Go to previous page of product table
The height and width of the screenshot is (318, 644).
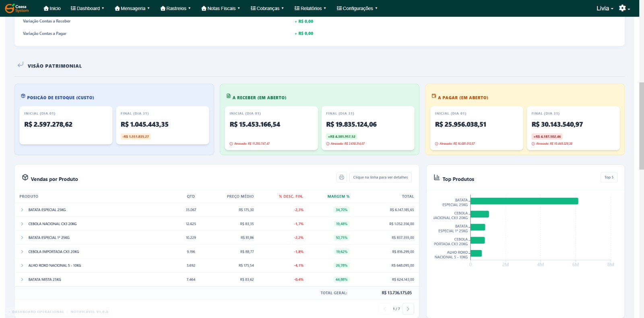pyautogui.click(x=385, y=309)
